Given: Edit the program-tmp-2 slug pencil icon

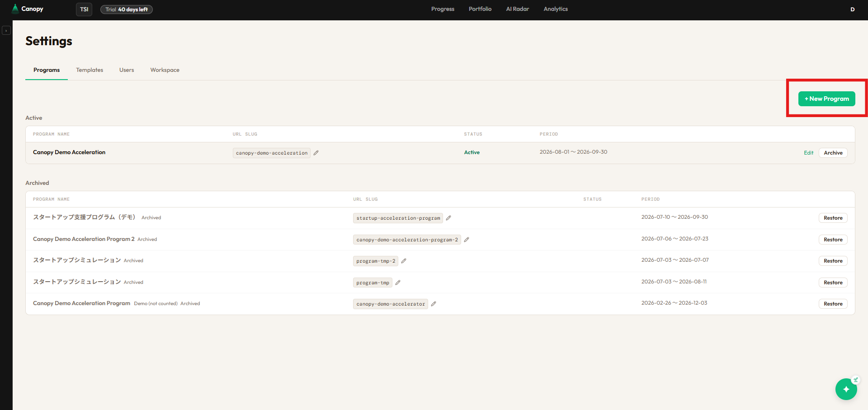Looking at the screenshot, I should [404, 261].
